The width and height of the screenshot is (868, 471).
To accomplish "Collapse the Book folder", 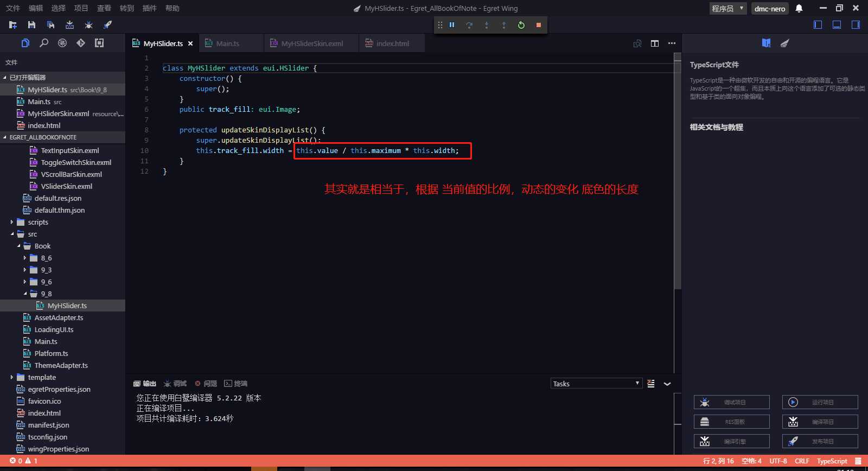I will (18, 246).
